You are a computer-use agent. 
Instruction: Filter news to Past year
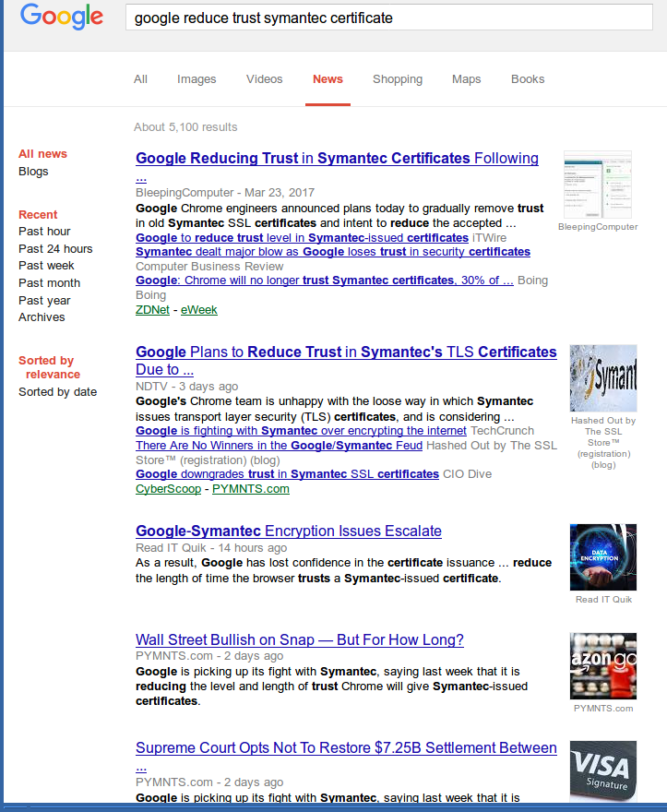pos(44,301)
